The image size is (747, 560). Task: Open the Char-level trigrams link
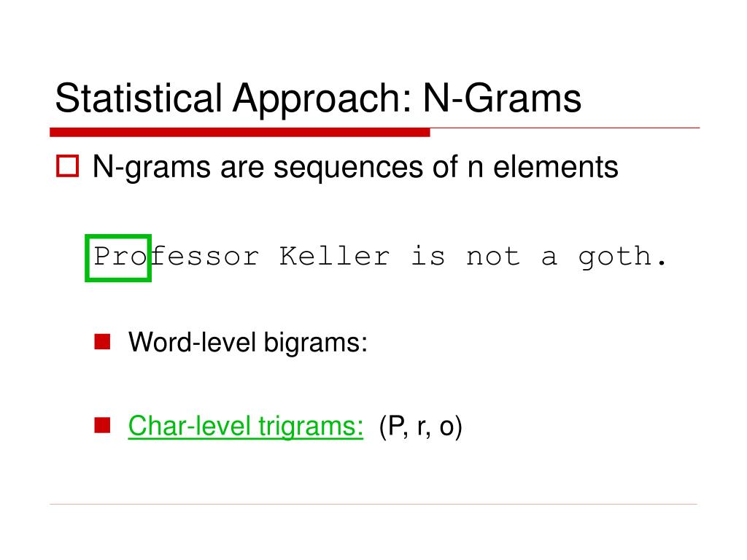coord(245,426)
